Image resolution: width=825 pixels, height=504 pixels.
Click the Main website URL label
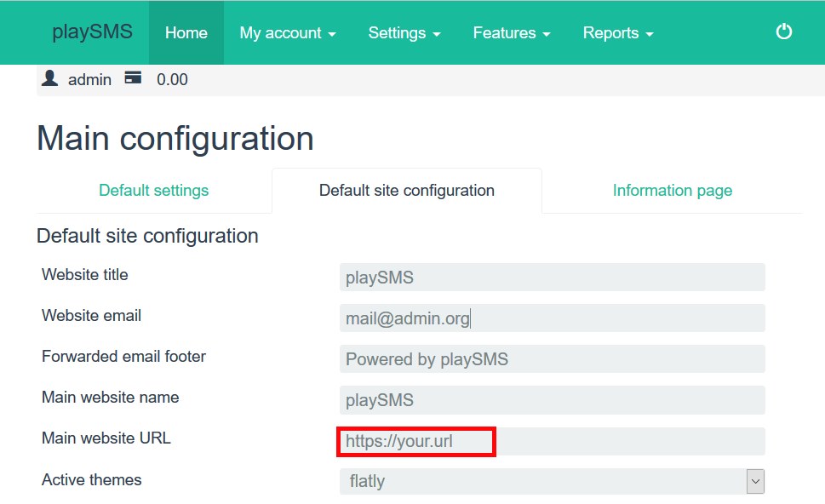(x=106, y=438)
